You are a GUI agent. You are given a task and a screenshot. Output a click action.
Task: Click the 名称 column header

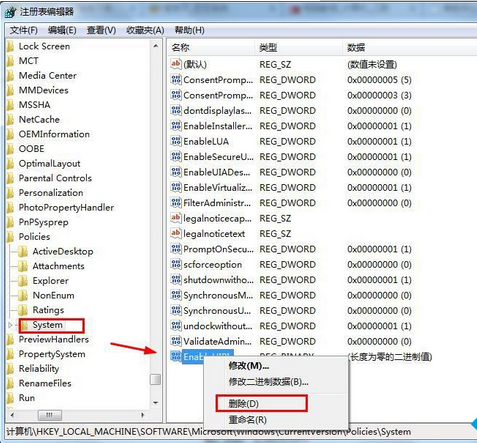tap(211, 48)
